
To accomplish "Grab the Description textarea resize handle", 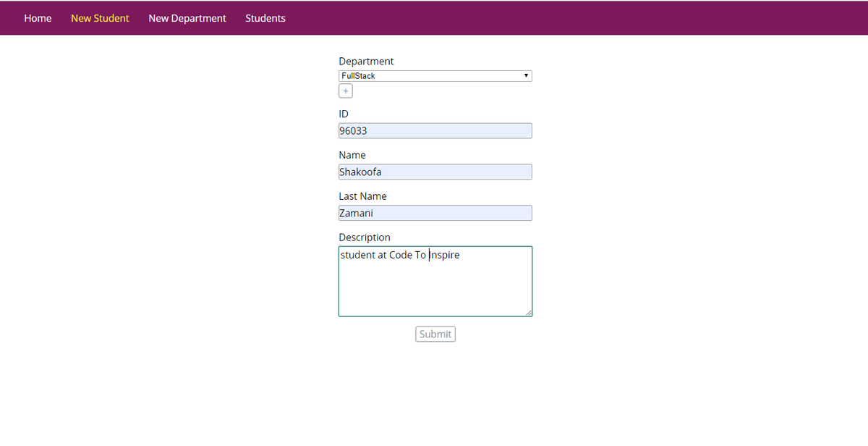I will tap(528, 312).
